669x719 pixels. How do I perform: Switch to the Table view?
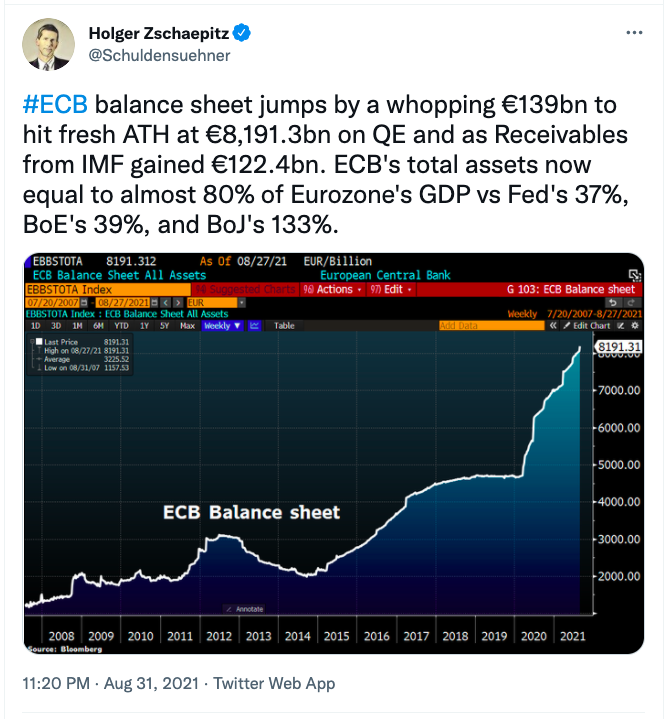pos(284,325)
